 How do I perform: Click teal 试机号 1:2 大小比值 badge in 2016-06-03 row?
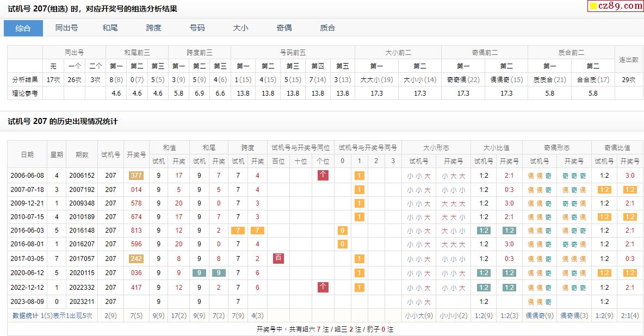point(484,231)
